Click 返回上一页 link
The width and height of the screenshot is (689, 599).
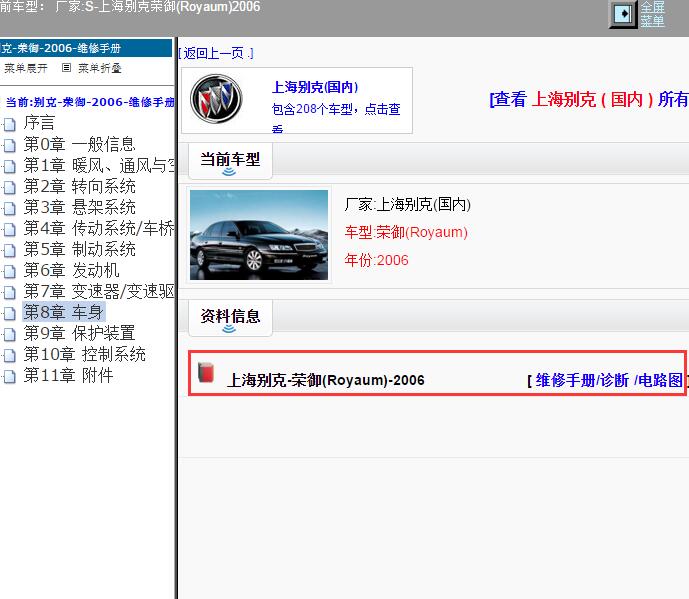coord(216,54)
